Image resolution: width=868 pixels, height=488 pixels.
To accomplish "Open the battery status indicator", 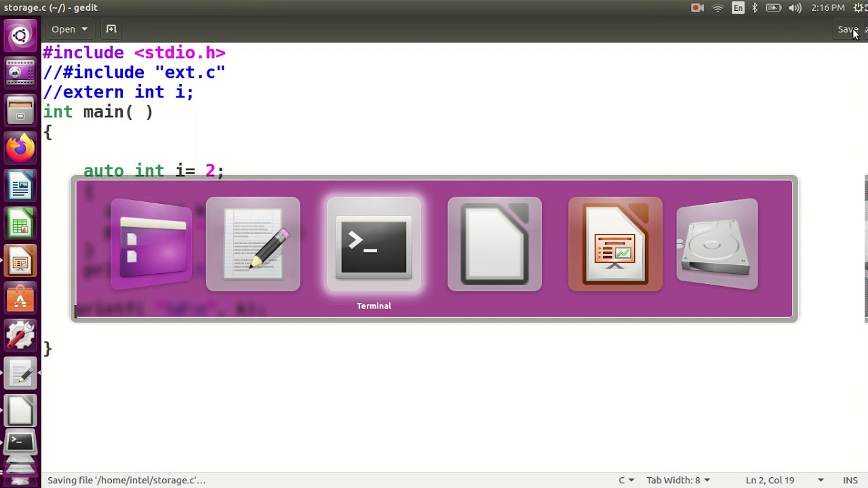I will click(773, 8).
